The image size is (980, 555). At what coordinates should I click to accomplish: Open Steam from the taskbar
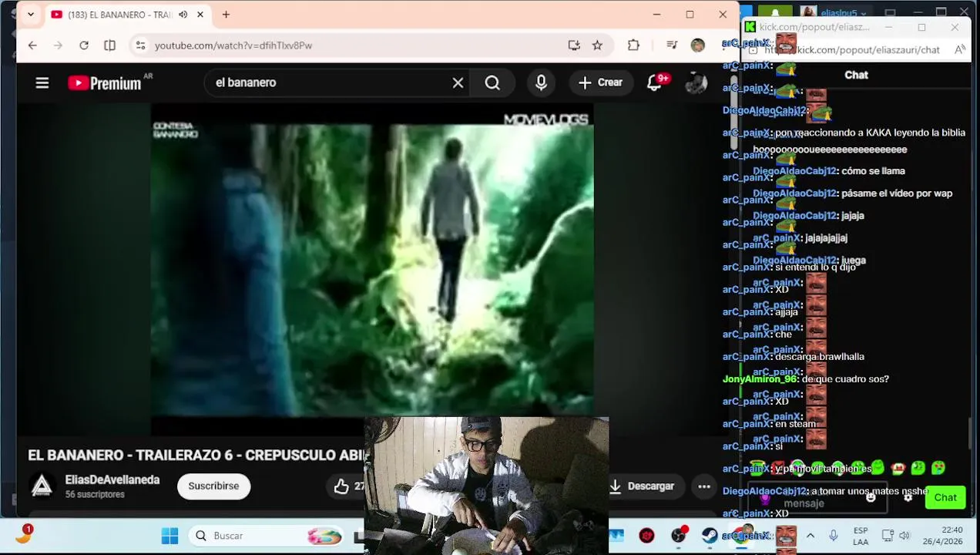pyautogui.click(x=710, y=536)
